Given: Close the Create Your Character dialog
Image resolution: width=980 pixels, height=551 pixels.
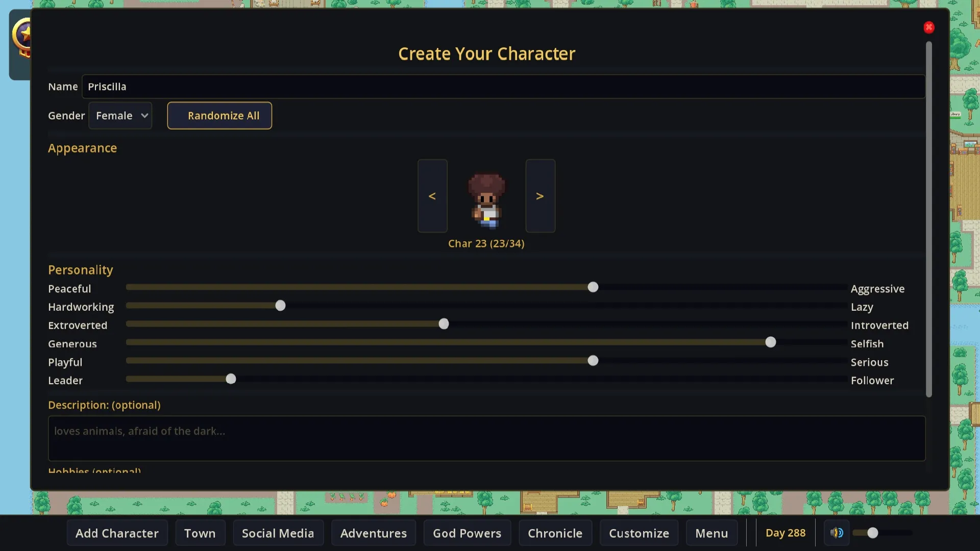Looking at the screenshot, I should 929,28.
